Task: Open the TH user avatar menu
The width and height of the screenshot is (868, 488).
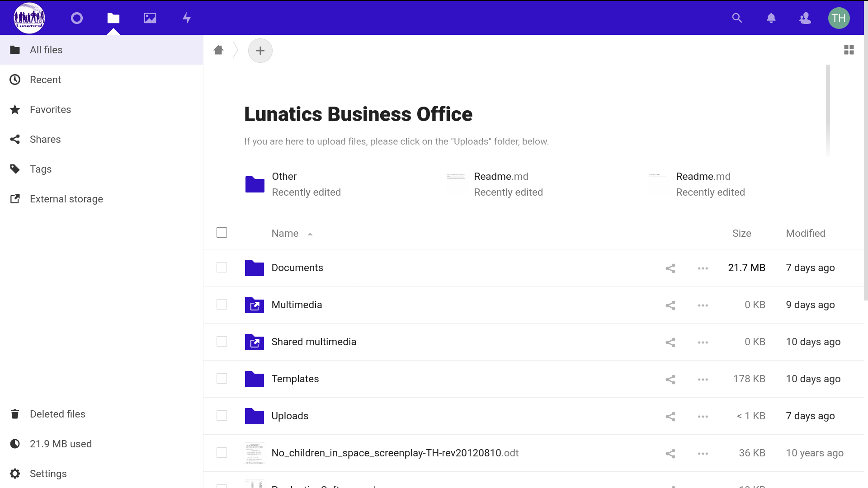Action: point(839,18)
